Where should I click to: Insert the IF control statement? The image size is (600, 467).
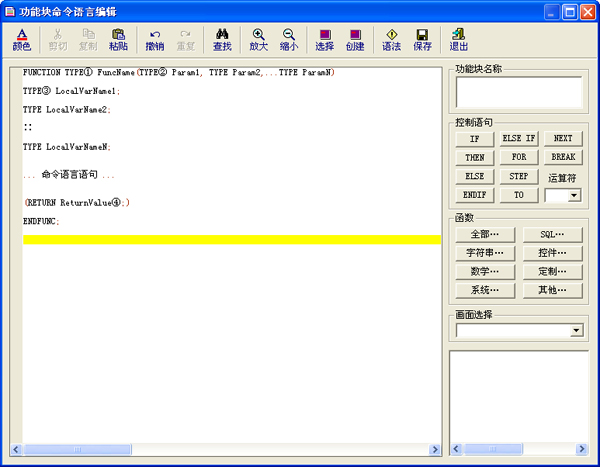(474, 139)
